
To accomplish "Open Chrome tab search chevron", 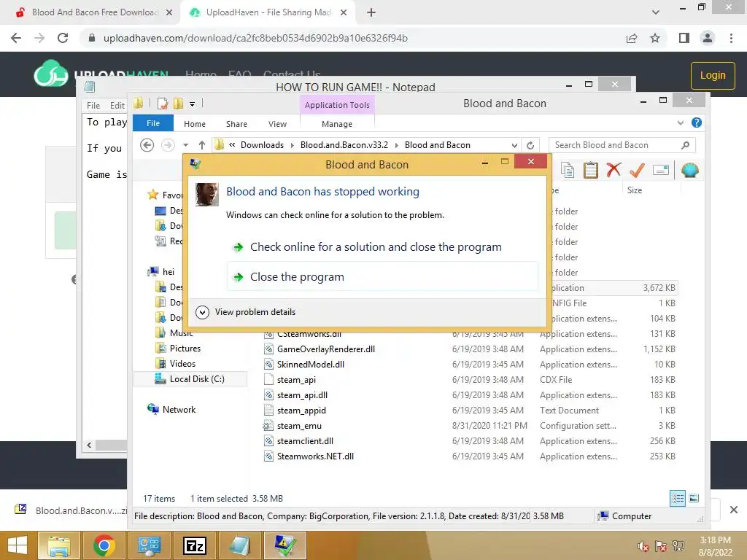I will click(656, 12).
